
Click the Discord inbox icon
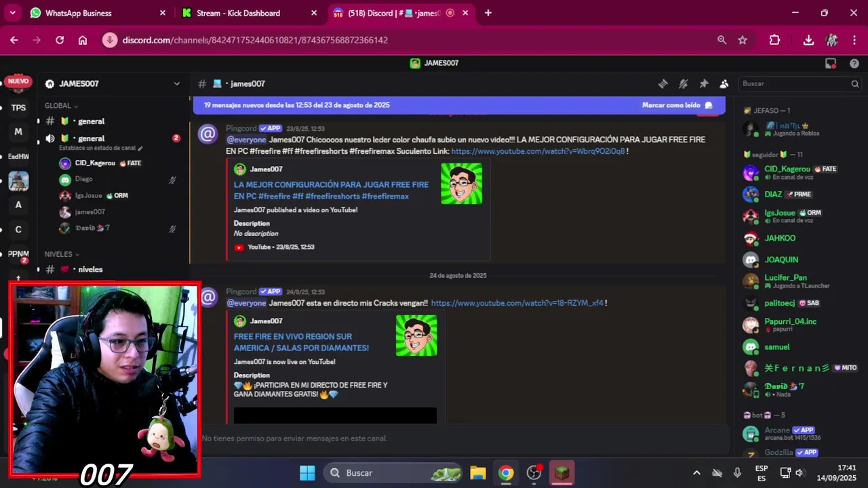(x=831, y=63)
